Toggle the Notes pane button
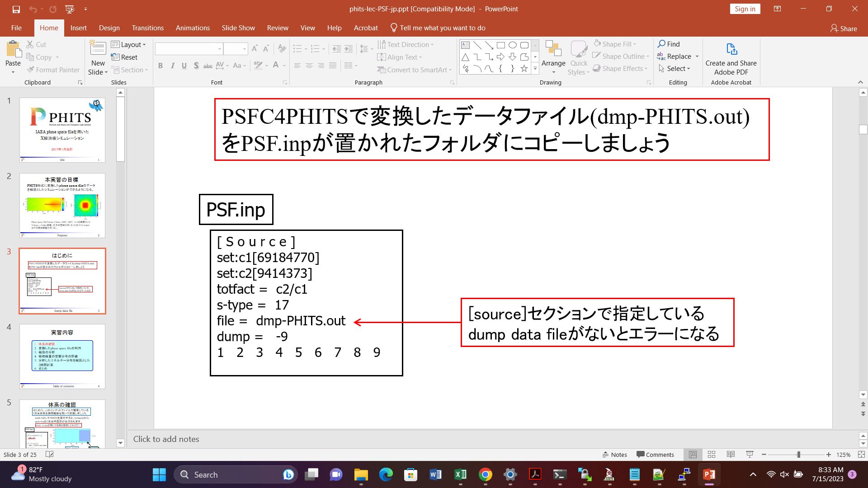 615,455
